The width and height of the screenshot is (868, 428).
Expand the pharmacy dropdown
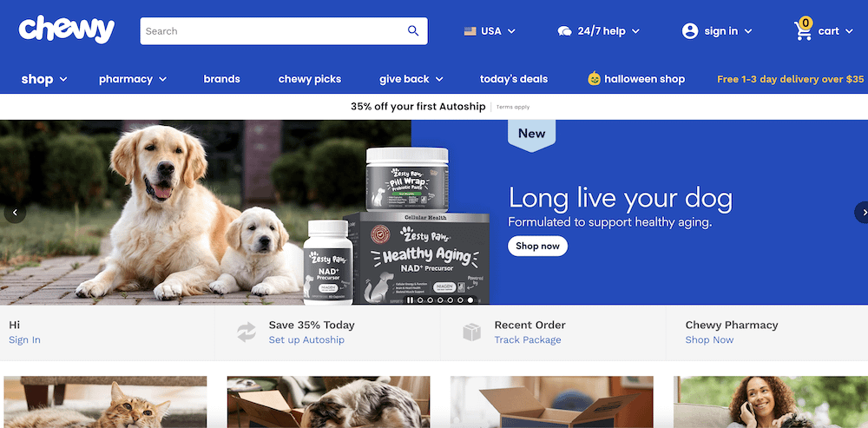[x=133, y=79]
